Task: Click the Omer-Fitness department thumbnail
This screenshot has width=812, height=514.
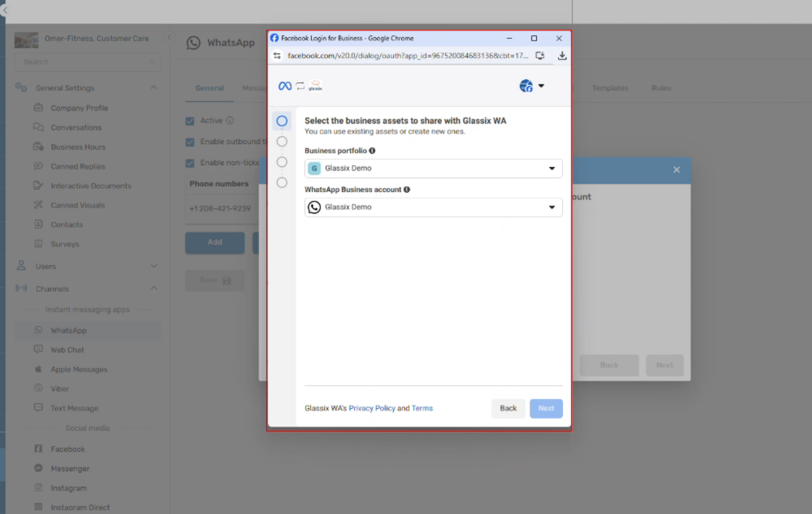Action: point(26,40)
